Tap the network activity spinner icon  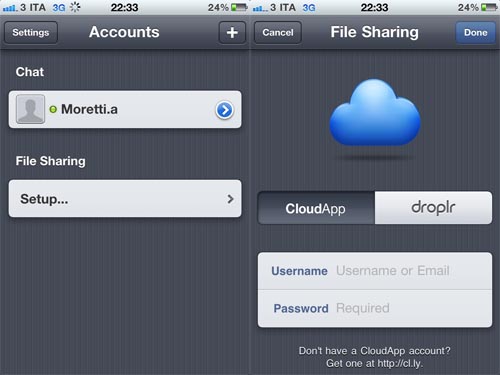75,7
